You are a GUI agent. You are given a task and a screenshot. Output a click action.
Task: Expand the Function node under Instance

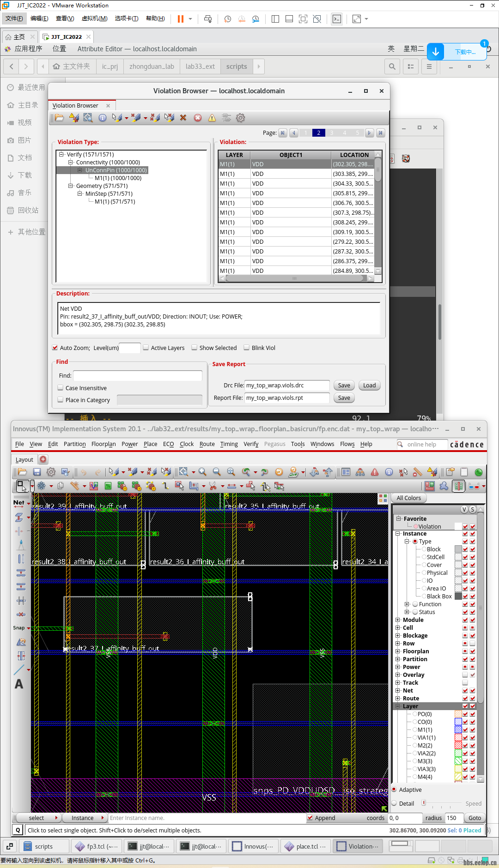coord(407,604)
